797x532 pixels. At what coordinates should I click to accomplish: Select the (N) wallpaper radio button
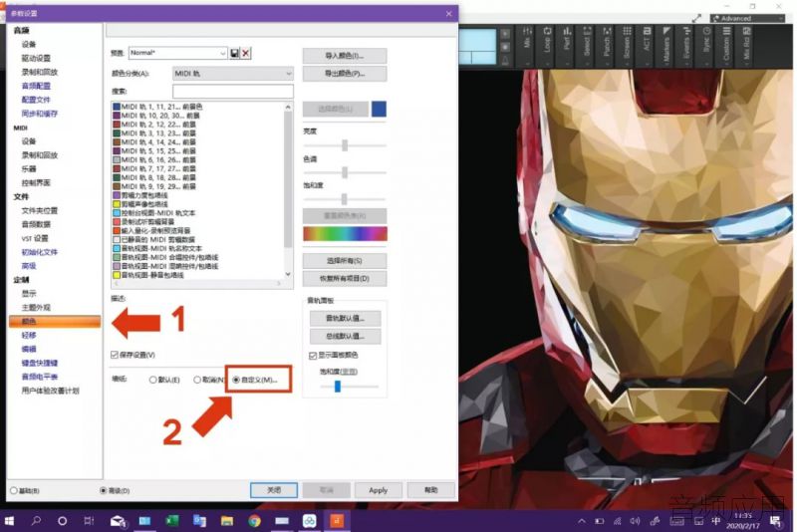[196, 380]
